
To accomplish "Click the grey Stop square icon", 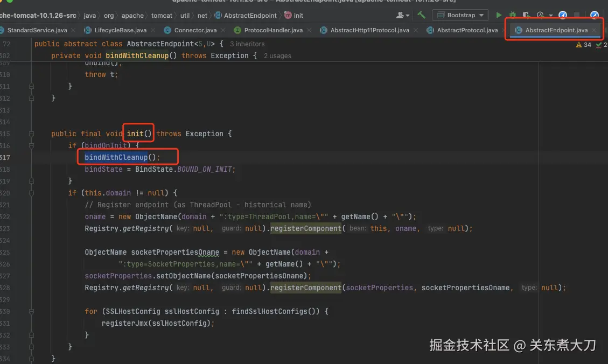I will point(577,15).
